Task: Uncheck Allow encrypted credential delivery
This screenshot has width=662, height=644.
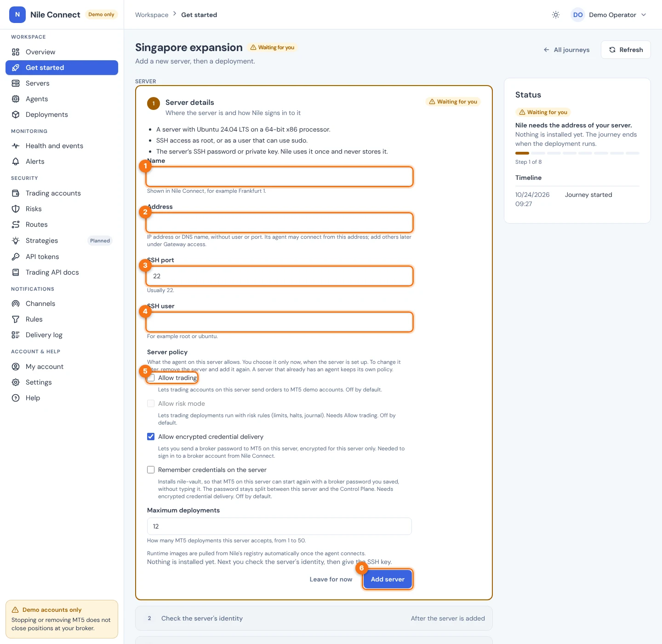Action: click(x=151, y=437)
